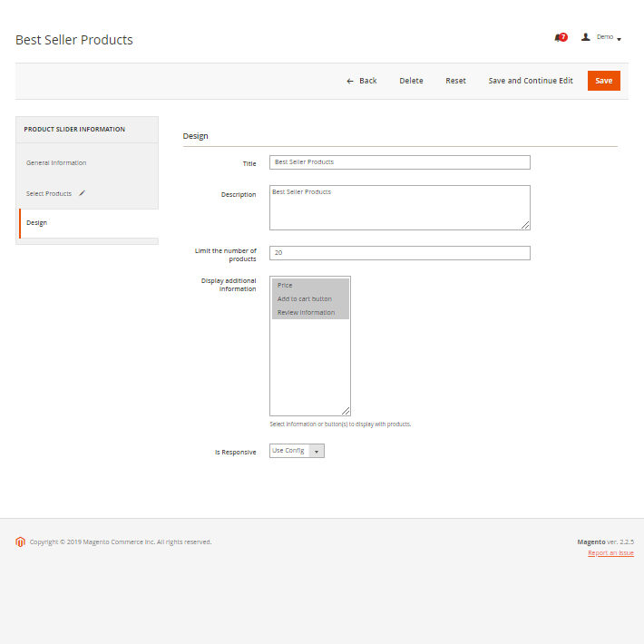Click the Back arrow icon
The height and width of the screenshot is (644, 644).
coord(350,81)
